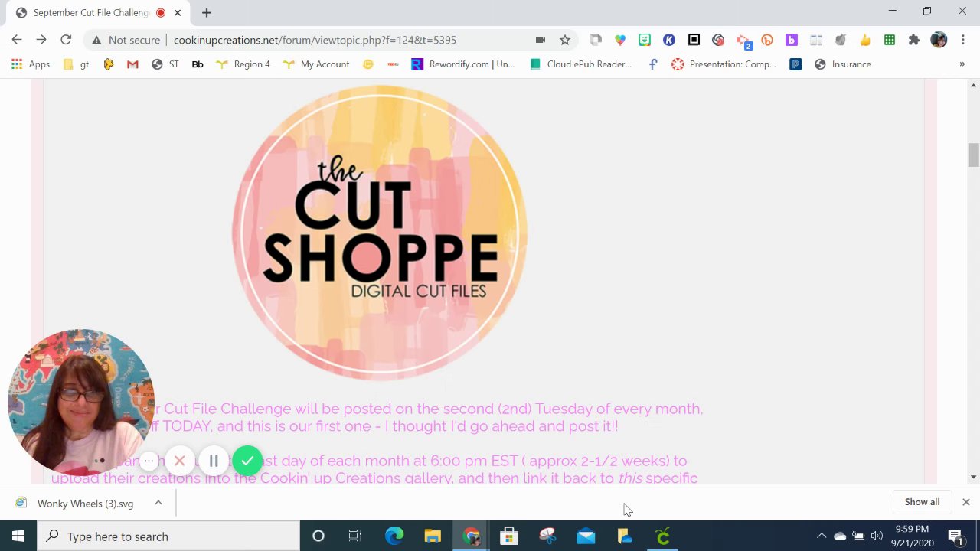
Task: Open the green grid extension
Action: pyautogui.click(x=890, y=40)
